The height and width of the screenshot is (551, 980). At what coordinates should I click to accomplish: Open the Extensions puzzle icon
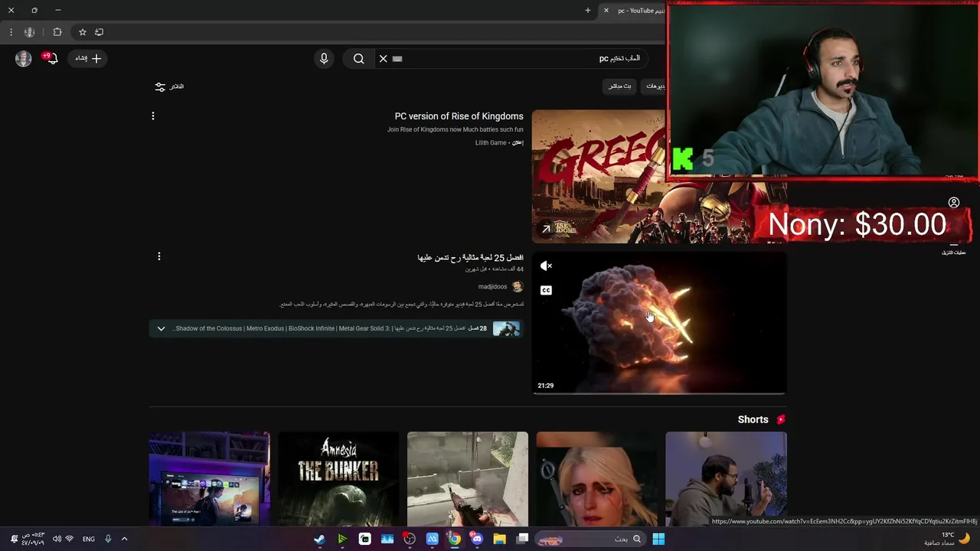tap(57, 32)
